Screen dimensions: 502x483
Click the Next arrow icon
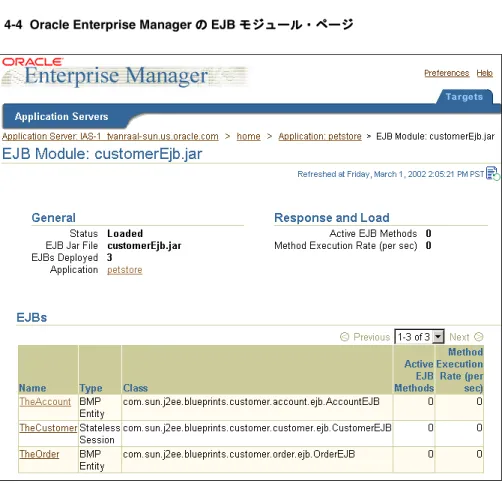479,337
